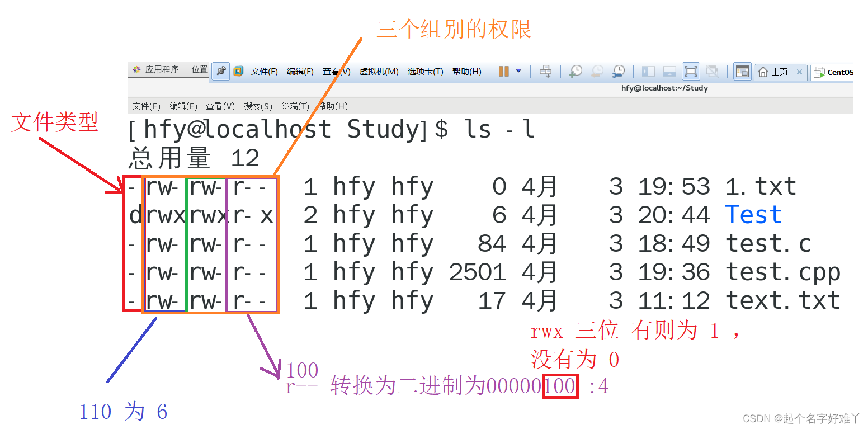Enter full screen mode icon
This screenshot has width=868, height=429.
691,72
